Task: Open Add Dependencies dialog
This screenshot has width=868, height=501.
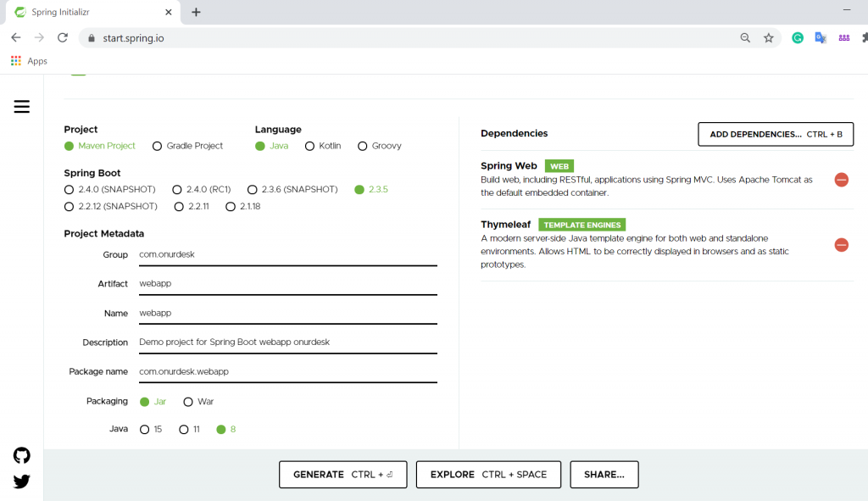Action: point(776,134)
